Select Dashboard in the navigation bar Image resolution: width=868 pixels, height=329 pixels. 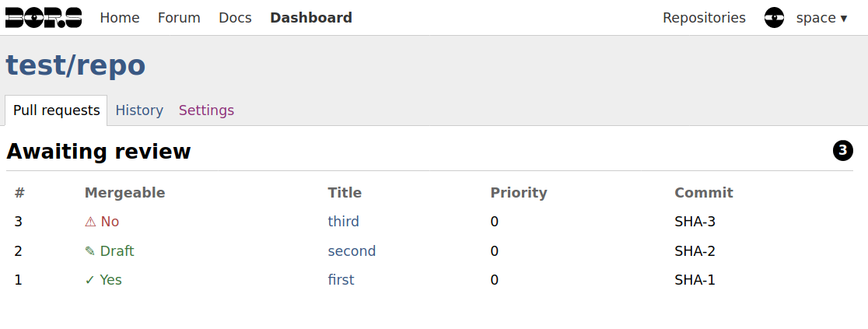(x=311, y=18)
